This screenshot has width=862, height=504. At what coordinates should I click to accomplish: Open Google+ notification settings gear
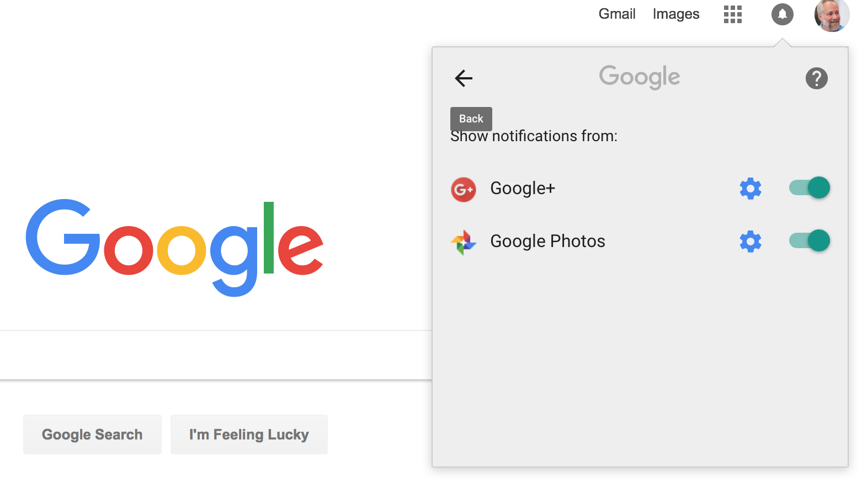[x=751, y=189]
